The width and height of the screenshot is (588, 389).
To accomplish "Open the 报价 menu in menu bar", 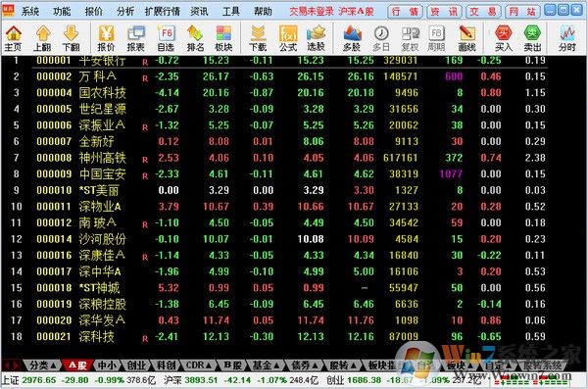I will click(94, 11).
